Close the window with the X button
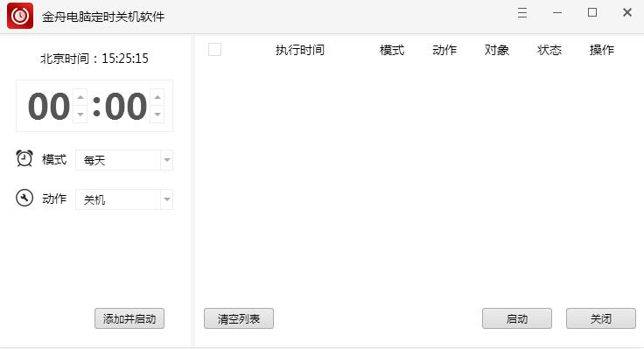This screenshot has width=644, height=349. point(627,12)
